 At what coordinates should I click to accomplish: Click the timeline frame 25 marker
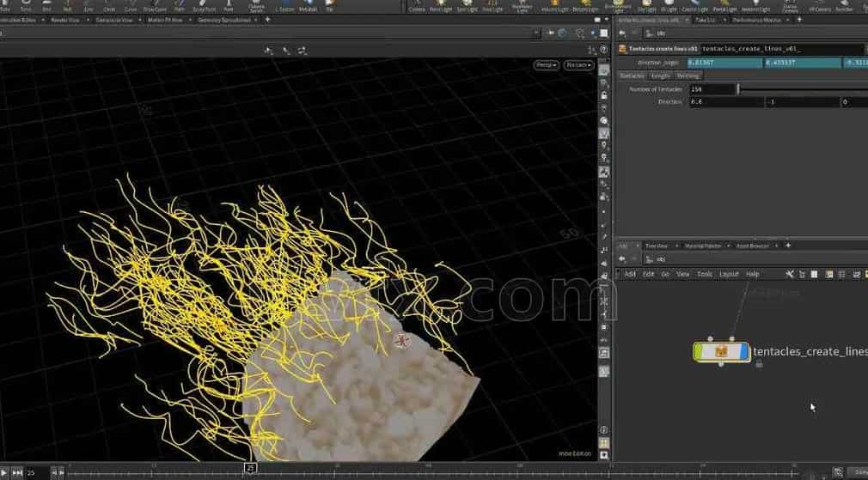250,468
